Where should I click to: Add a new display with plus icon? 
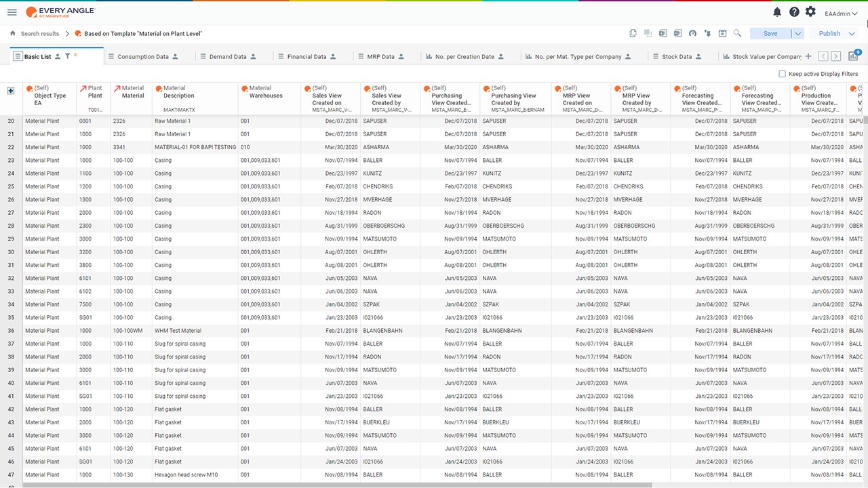808,56
